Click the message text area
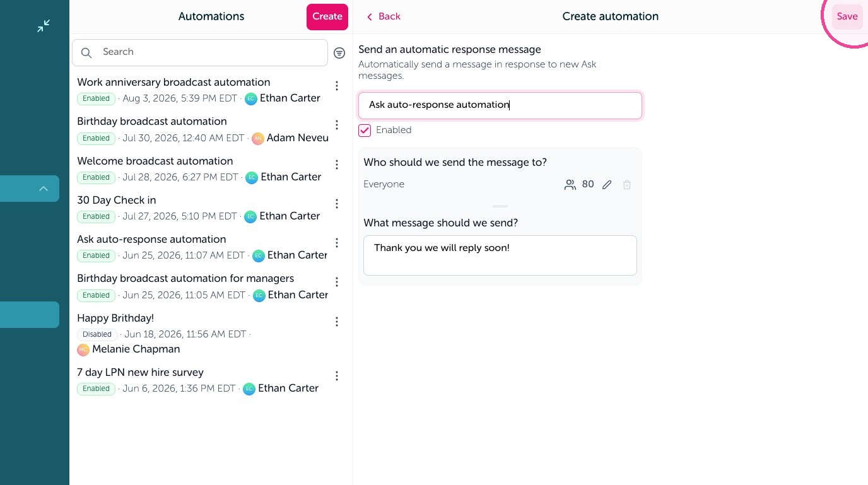The height and width of the screenshot is (485, 868). click(x=500, y=255)
